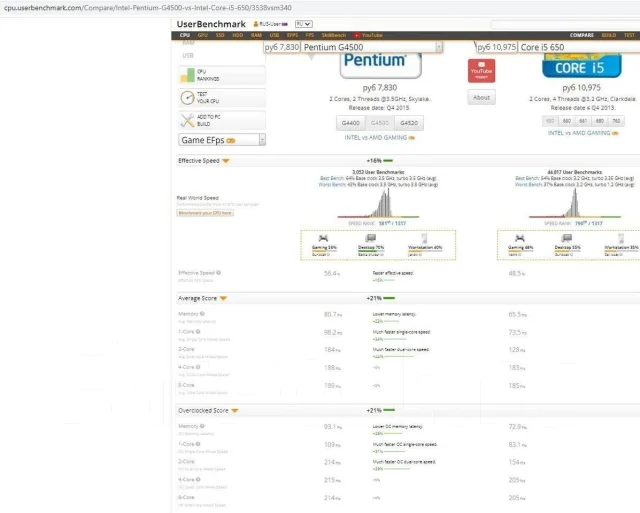This screenshot has height=513, width=640.
Task: Click the G4500 variant button
Action: coord(380,123)
